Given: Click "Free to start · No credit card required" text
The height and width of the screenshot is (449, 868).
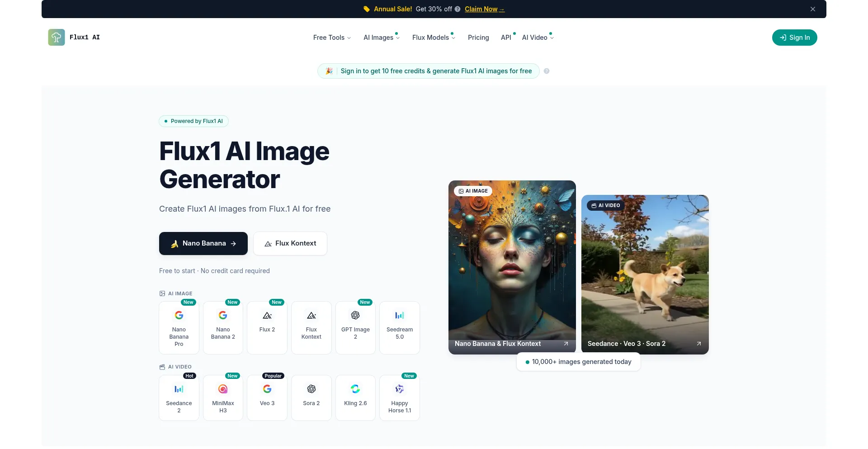Looking at the screenshot, I should point(214,271).
